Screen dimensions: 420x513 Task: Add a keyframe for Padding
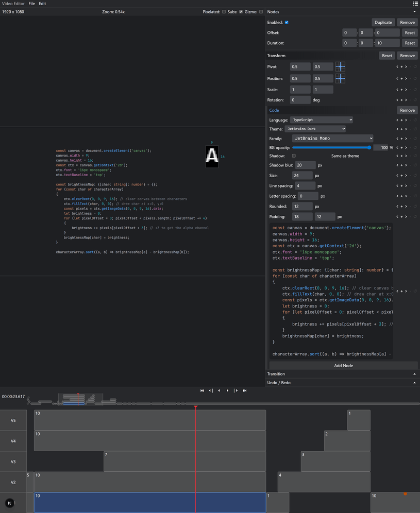401,217
